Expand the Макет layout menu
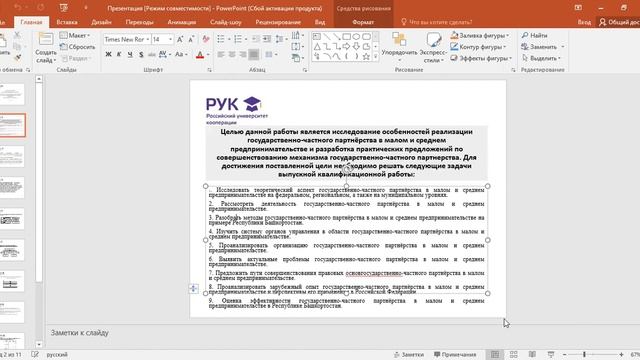640x360 pixels. (x=75, y=36)
